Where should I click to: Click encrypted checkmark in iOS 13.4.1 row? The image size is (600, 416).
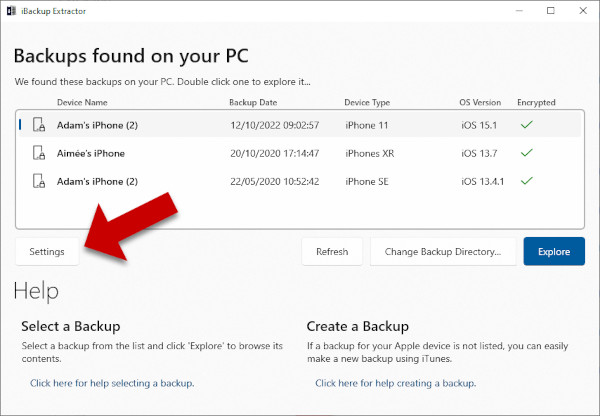click(527, 181)
